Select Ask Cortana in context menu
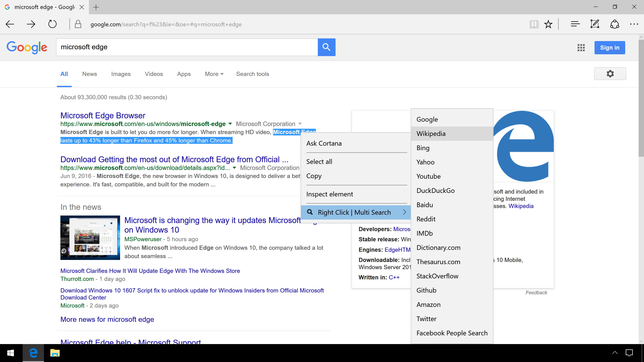The image size is (644, 362). [x=324, y=143]
